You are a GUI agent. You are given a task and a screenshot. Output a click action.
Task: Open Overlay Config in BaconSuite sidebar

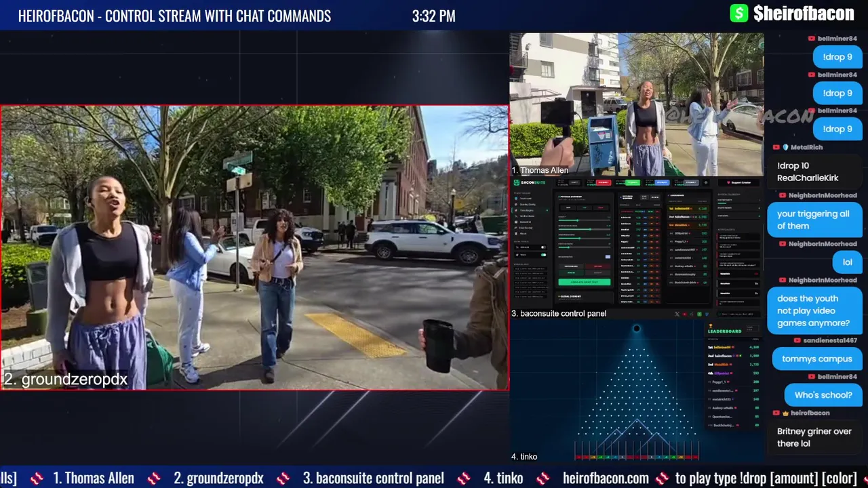pos(526,205)
